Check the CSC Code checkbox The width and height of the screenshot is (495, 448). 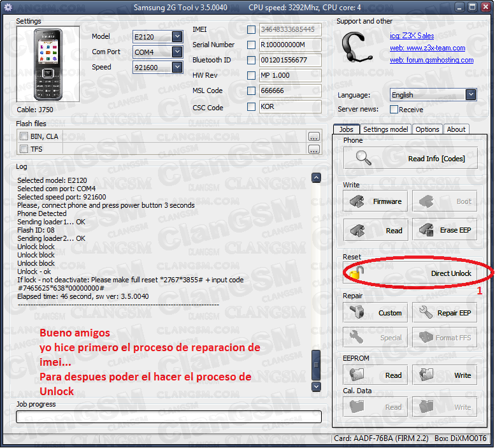coord(251,106)
